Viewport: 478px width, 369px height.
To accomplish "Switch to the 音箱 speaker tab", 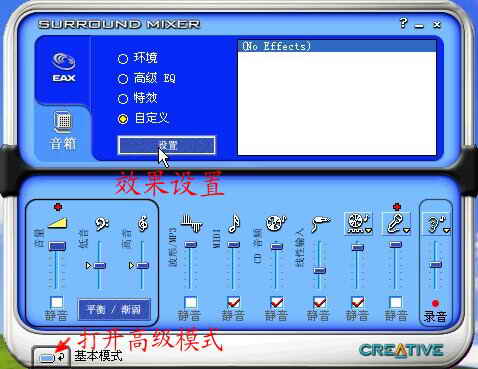I will [x=63, y=131].
